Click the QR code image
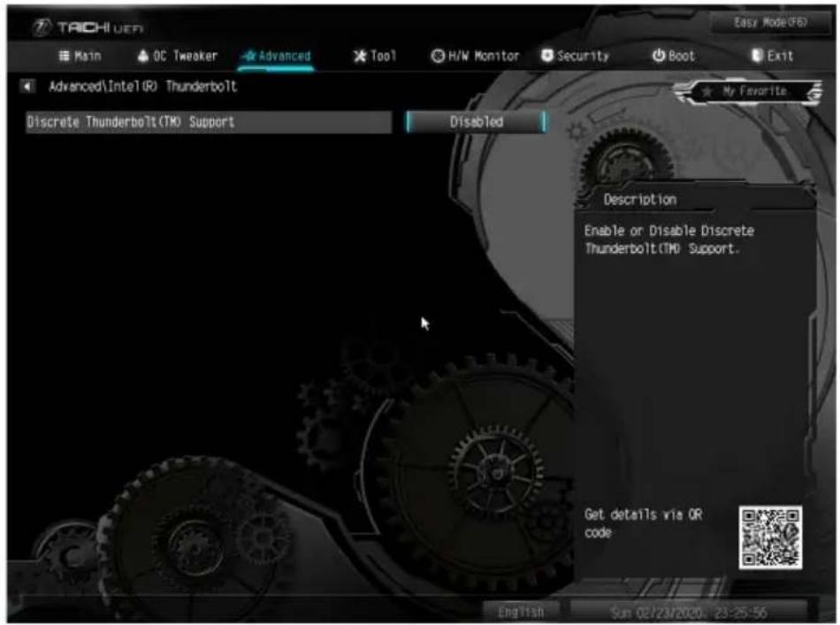 click(x=770, y=537)
